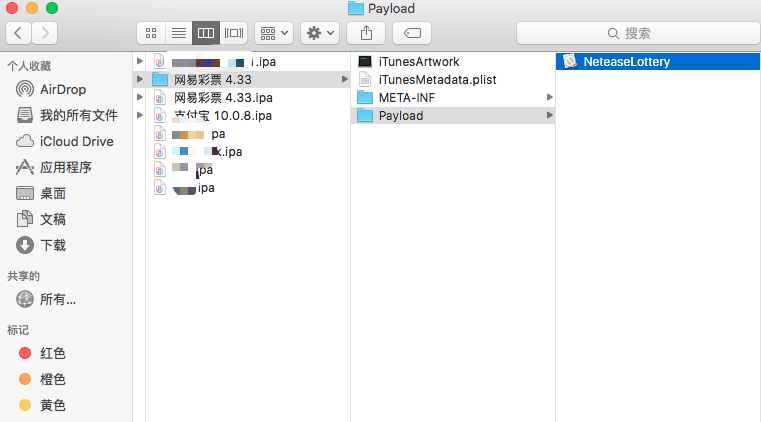Open 文稿 in the sidebar
Viewport: 761px width, 422px height.
tap(41, 219)
